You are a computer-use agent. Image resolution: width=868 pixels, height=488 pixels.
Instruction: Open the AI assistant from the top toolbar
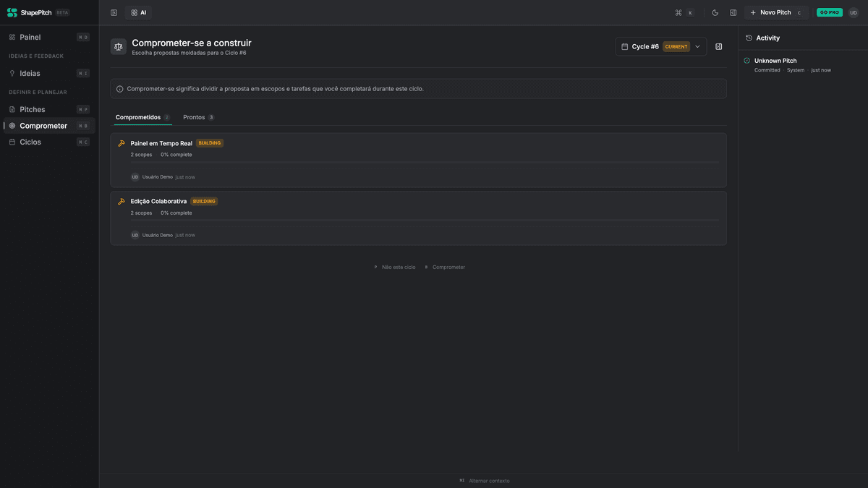click(x=137, y=12)
